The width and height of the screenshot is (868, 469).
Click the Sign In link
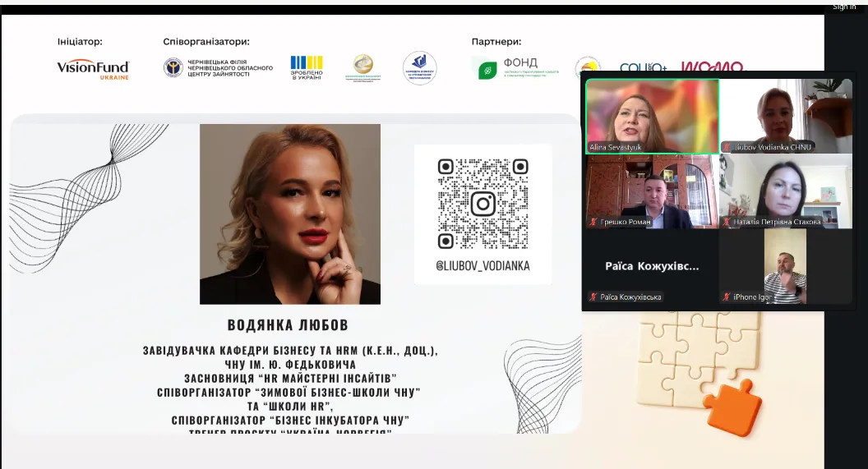coord(844,7)
